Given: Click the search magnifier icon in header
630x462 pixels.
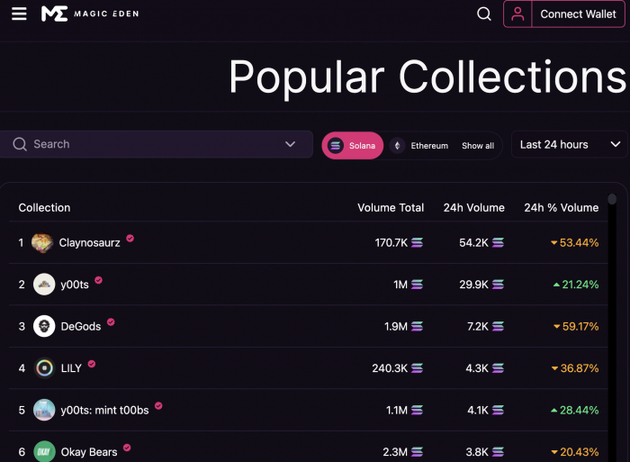Looking at the screenshot, I should [x=484, y=14].
